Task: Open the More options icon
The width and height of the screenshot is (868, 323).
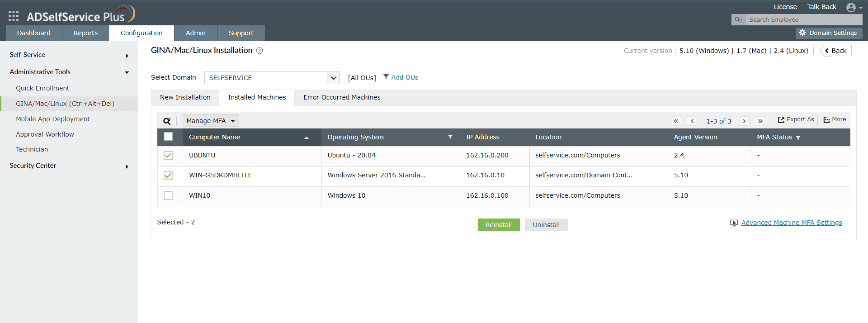Action: [826, 119]
